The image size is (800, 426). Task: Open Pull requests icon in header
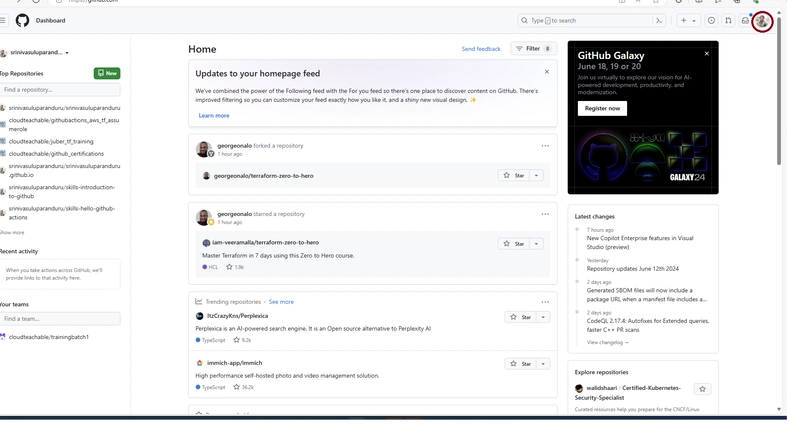coord(728,20)
